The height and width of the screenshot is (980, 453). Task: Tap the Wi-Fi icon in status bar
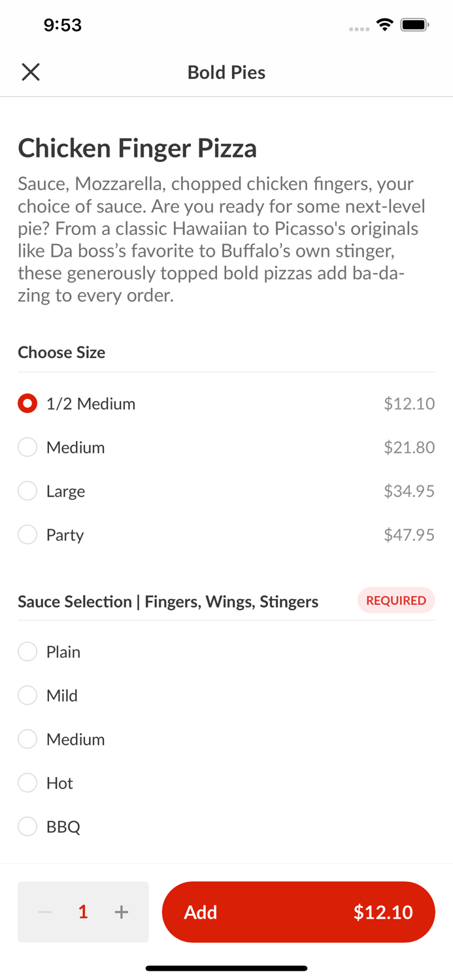384,24
